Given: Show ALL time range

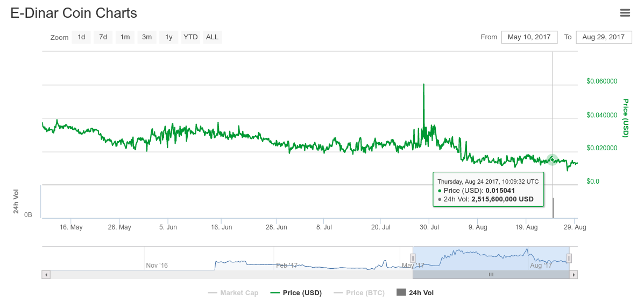Looking at the screenshot, I should click(x=213, y=37).
